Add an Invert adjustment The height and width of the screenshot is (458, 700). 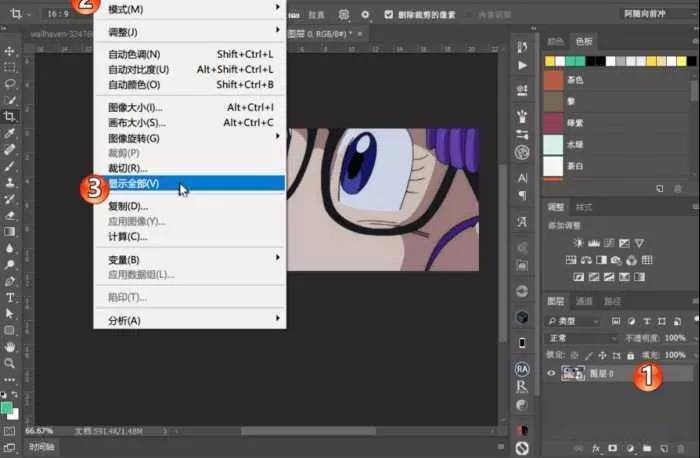[579, 277]
